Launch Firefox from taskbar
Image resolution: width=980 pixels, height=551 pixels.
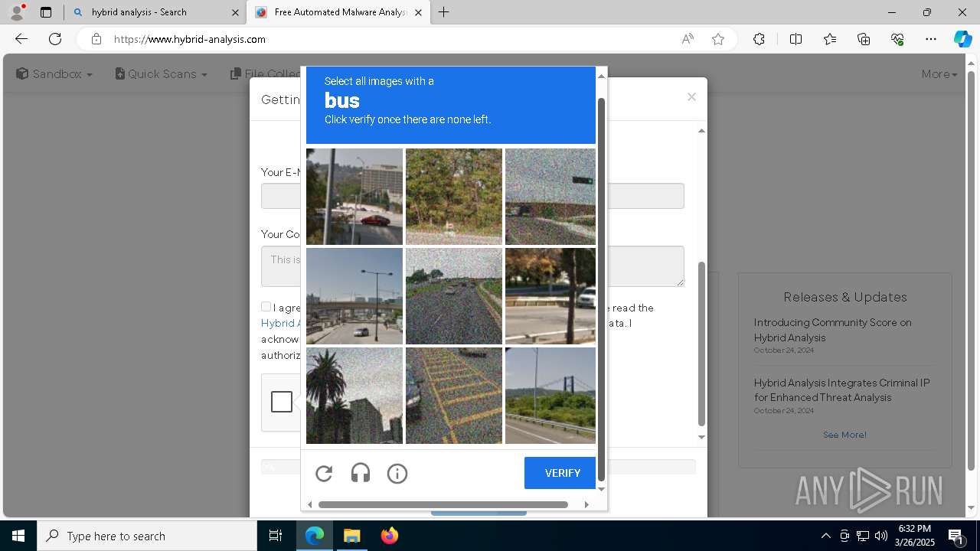(390, 536)
